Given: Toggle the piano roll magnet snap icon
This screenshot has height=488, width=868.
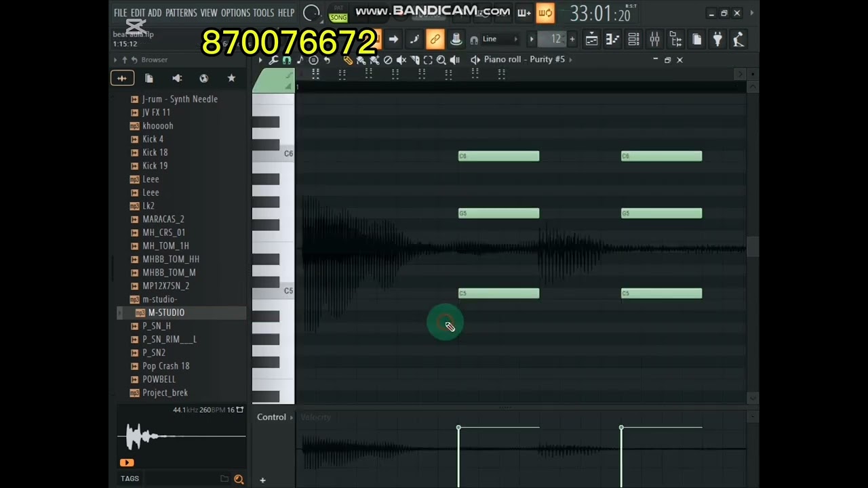Looking at the screenshot, I should pyautogui.click(x=287, y=60).
